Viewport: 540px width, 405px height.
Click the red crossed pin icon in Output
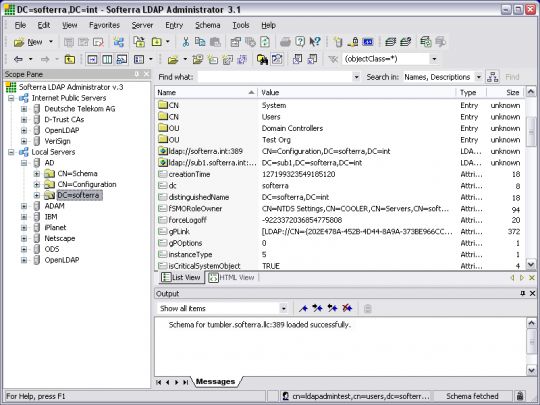[x=347, y=308]
